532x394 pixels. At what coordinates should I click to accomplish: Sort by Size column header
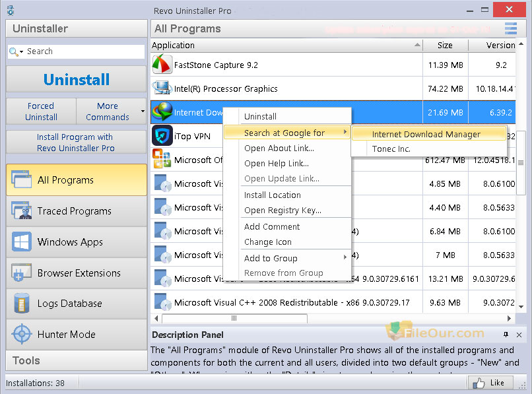(445, 45)
